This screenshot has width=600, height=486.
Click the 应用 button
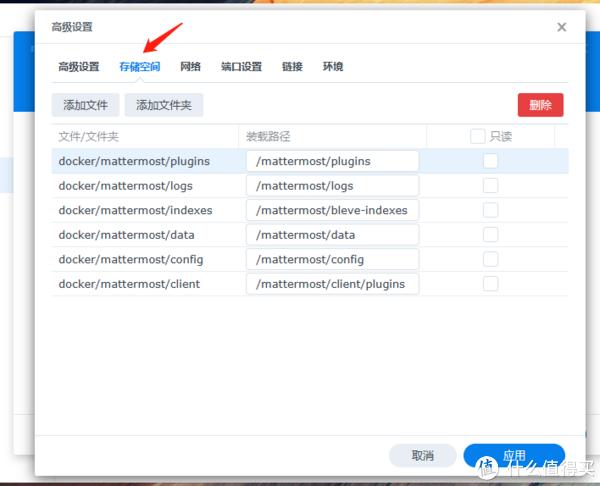514,455
